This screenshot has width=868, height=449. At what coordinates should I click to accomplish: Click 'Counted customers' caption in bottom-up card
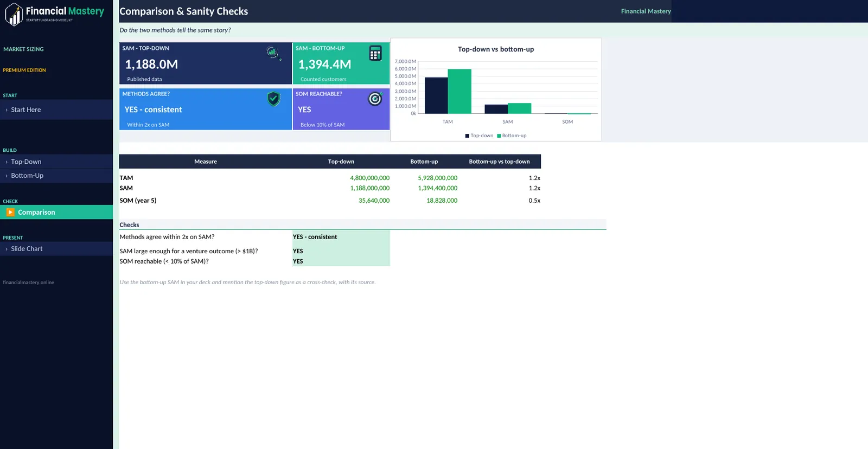pos(323,80)
